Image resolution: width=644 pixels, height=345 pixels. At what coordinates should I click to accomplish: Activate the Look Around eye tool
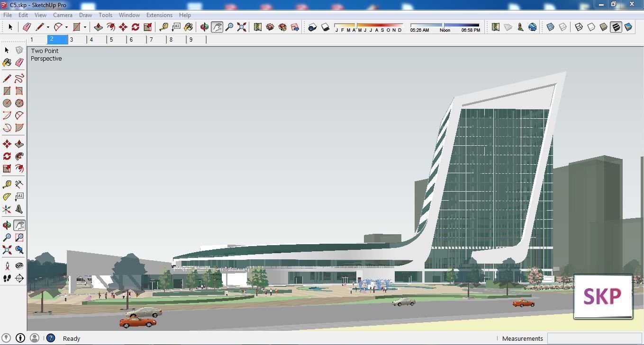coord(19,266)
